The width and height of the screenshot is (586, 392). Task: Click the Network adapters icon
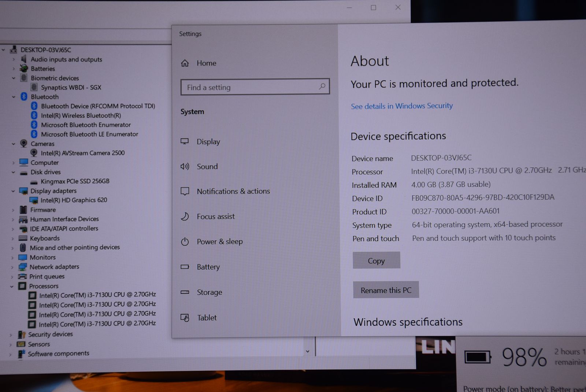point(23,267)
